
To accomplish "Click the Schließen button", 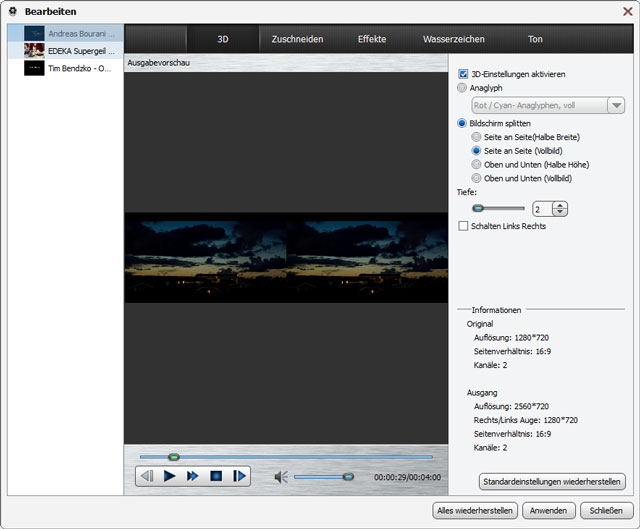I will (606, 511).
